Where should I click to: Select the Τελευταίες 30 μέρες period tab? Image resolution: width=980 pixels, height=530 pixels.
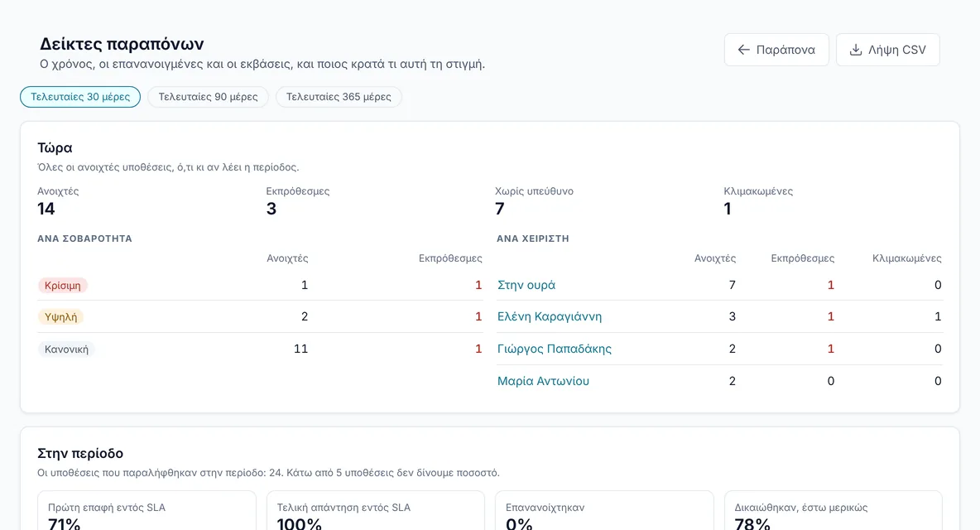[x=80, y=97]
